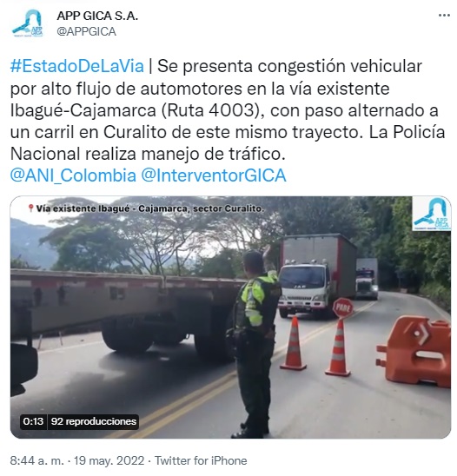The width and height of the screenshot is (457, 476).
Task: Click the red location pin in video caption
Action: pos(30,208)
